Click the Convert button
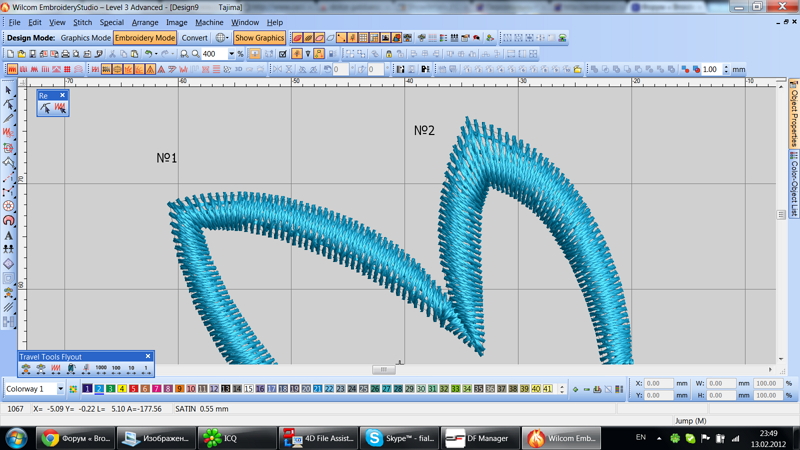The width and height of the screenshot is (800, 450). point(194,38)
